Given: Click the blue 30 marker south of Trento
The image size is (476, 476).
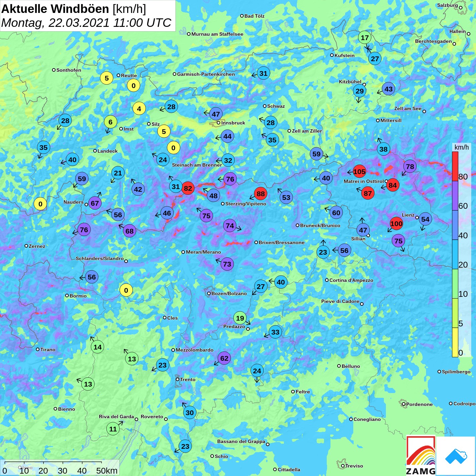Looking at the screenshot, I should pos(189,413).
